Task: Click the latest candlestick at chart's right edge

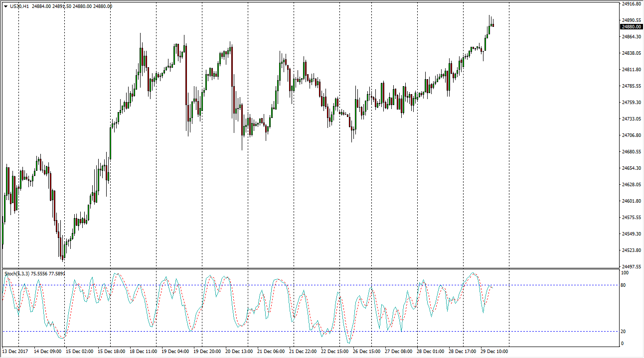Action: pyautogui.click(x=492, y=23)
